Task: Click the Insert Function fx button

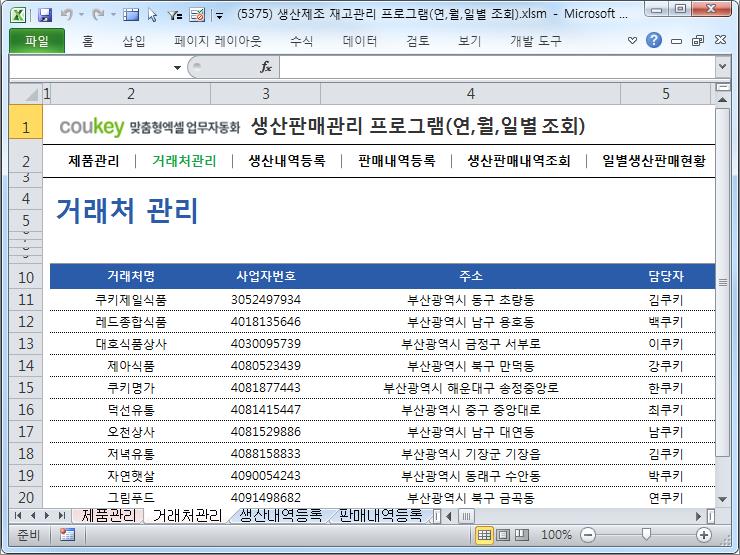Action: [x=266, y=67]
